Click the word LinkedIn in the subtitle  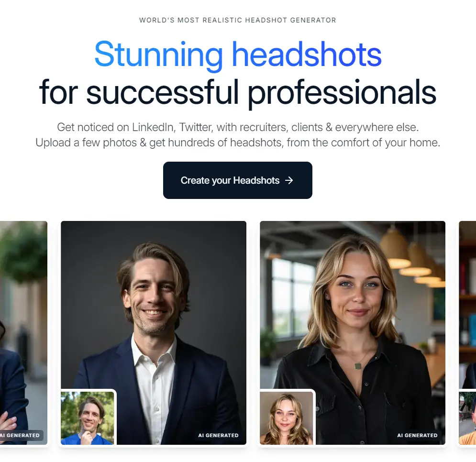click(154, 127)
